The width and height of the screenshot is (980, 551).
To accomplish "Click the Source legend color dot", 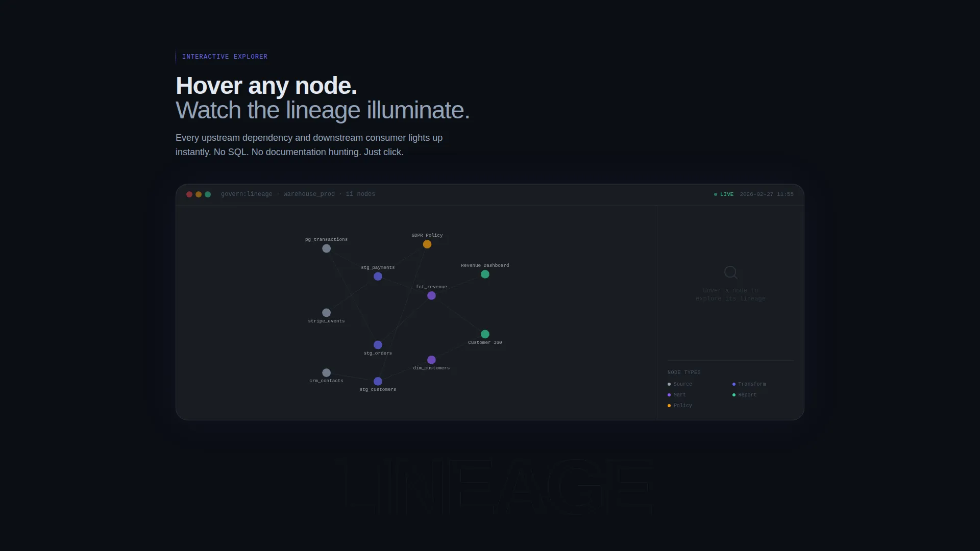I will coord(669,384).
